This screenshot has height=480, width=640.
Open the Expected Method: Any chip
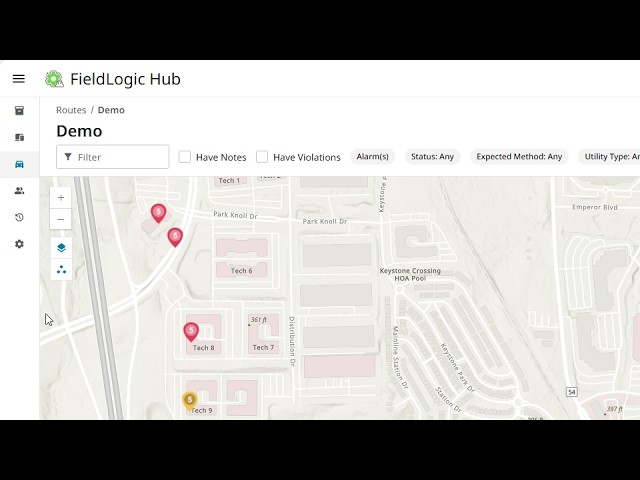519,157
